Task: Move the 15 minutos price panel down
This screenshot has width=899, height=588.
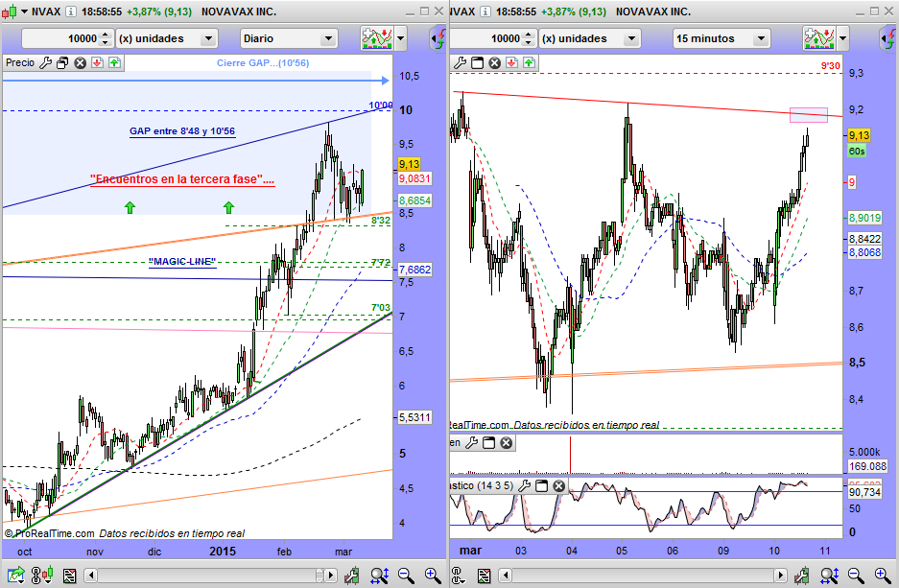Action: click(511, 63)
